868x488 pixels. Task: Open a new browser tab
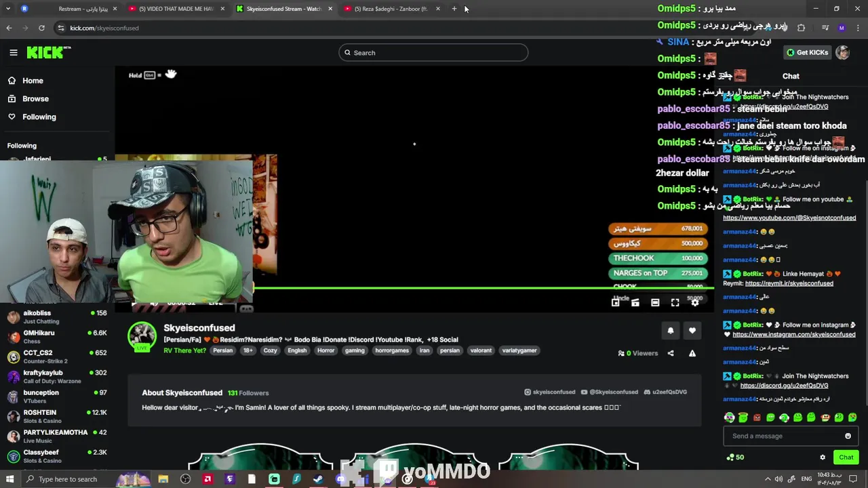[x=454, y=9]
